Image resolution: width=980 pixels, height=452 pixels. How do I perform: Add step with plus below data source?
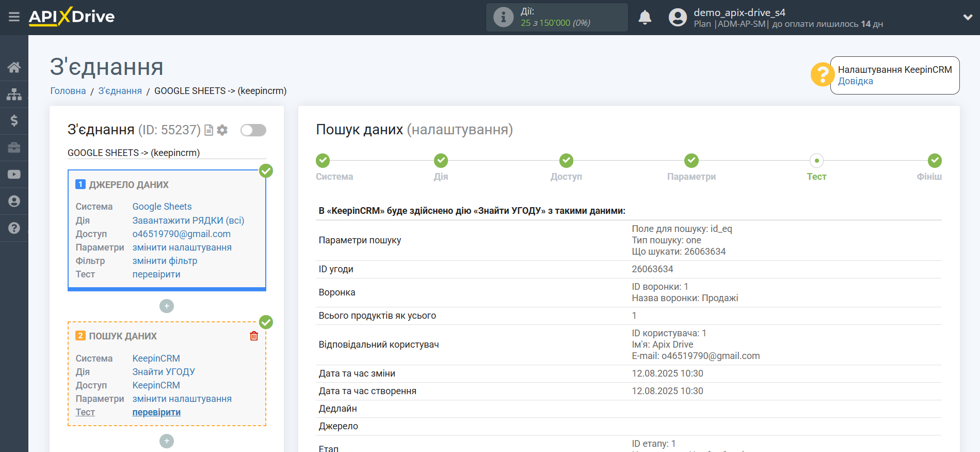167,306
